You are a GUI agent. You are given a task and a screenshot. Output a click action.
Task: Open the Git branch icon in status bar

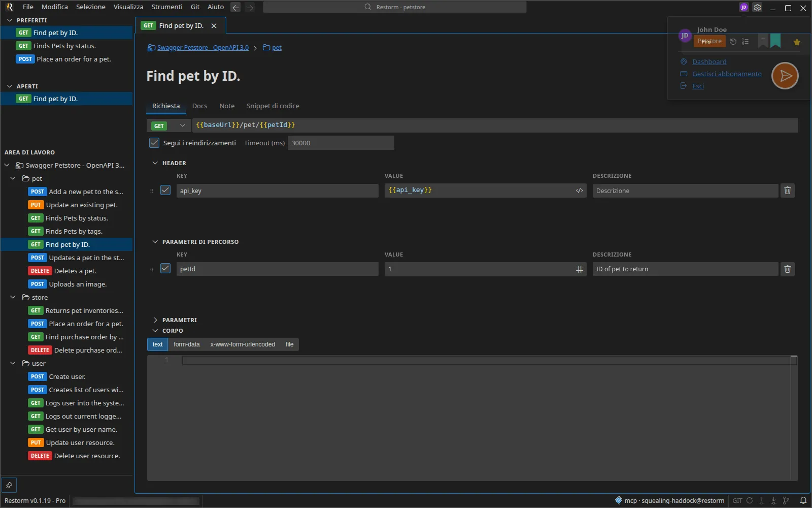786,500
